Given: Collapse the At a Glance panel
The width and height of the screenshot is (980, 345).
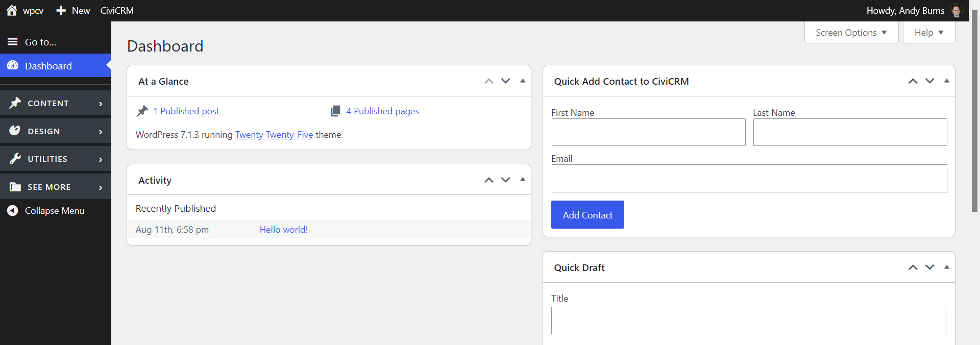Looking at the screenshot, I should click(523, 81).
